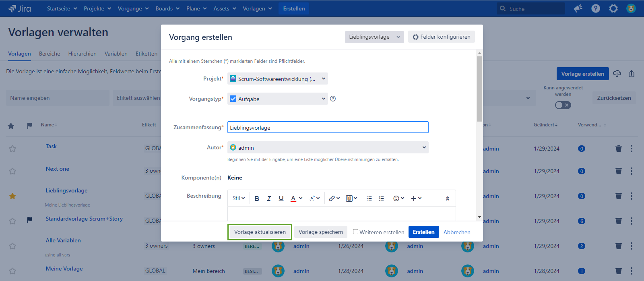The image size is (644, 281).
Task: Open the Autor dropdown
Action: 328,148
